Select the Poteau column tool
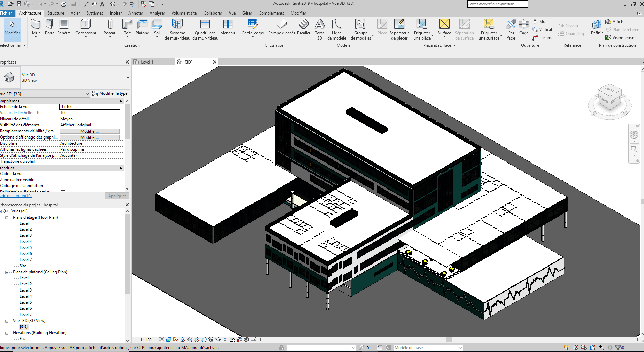The image size is (644, 352). point(110,28)
